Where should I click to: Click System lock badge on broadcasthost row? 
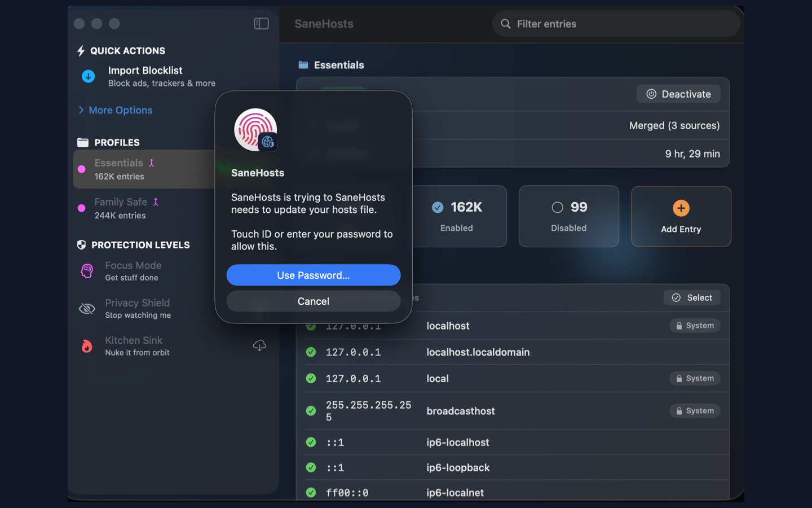tap(695, 411)
